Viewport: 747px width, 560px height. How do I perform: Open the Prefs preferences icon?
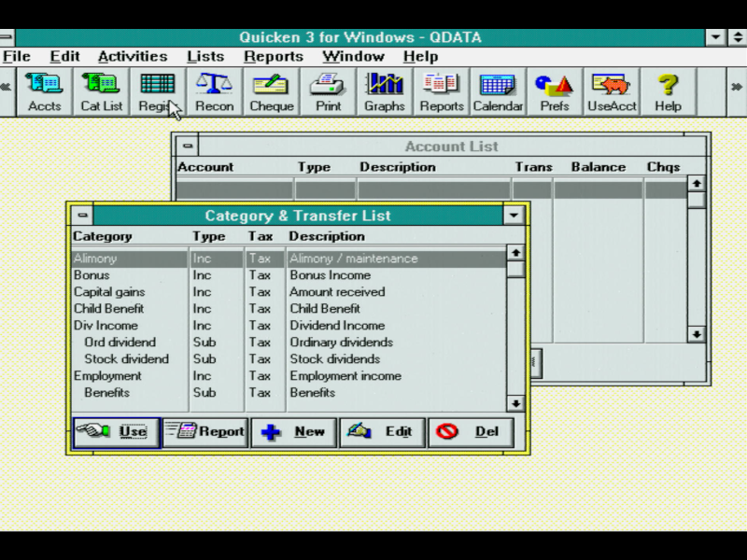[x=555, y=91]
